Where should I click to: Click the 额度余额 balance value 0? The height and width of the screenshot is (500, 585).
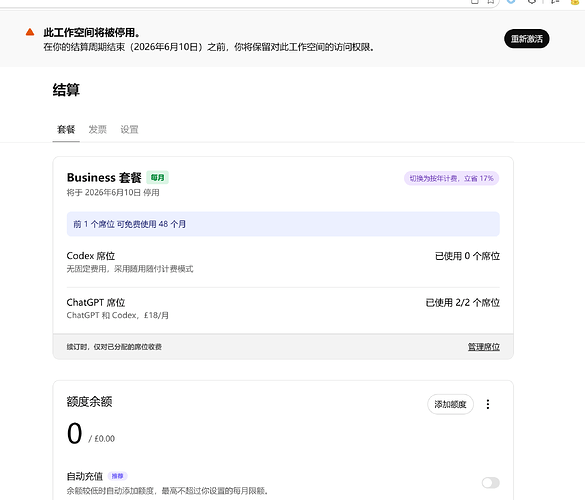point(75,433)
